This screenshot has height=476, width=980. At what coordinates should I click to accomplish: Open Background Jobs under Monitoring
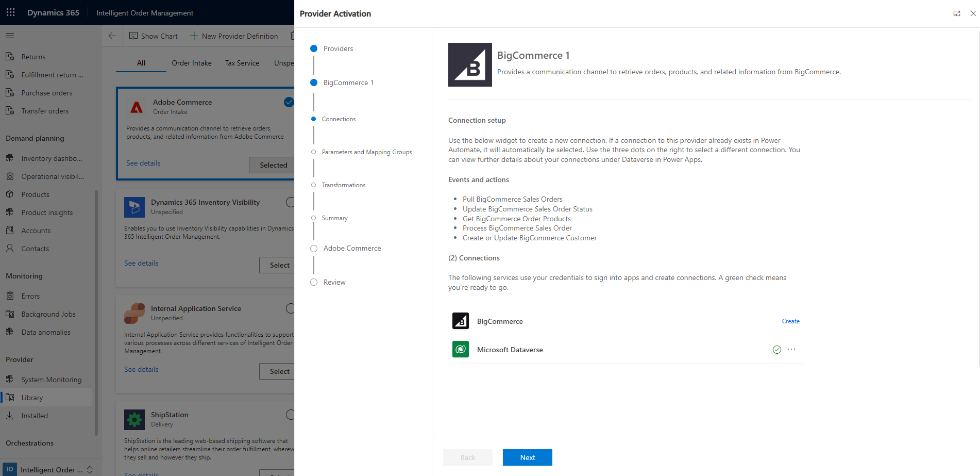48,314
